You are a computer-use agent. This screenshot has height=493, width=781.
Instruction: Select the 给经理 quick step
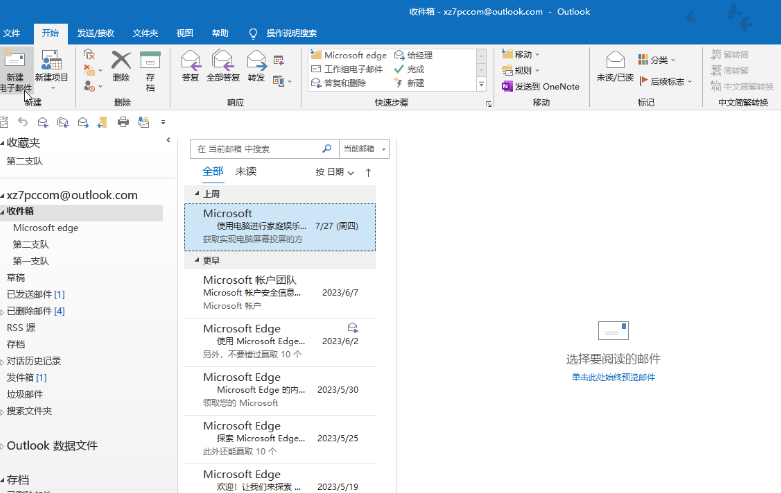(413, 55)
